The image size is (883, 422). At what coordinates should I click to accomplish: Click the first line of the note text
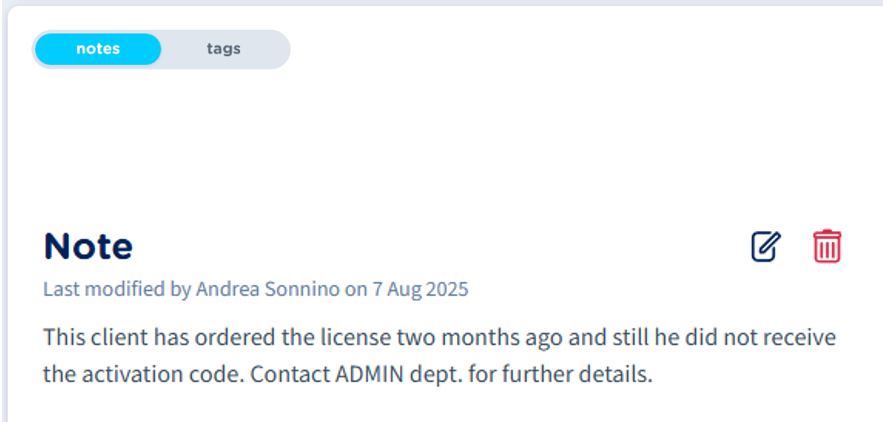tap(439, 337)
